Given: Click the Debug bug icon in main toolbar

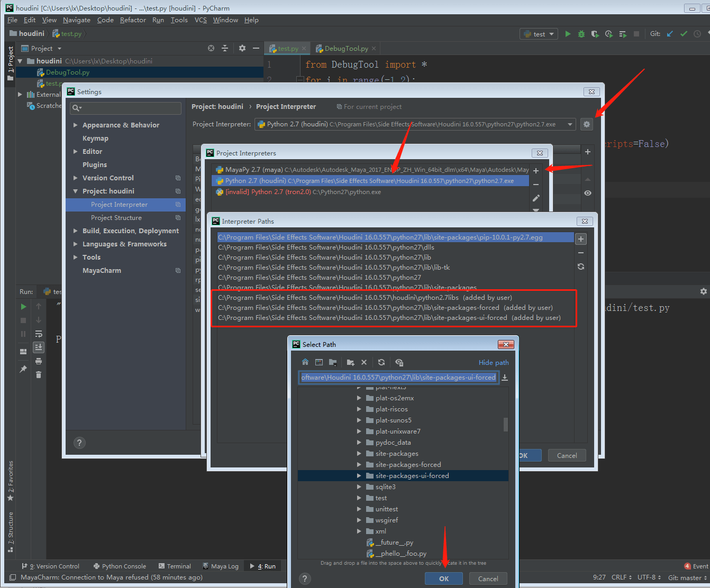Looking at the screenshot, I should tap(581, 33).
